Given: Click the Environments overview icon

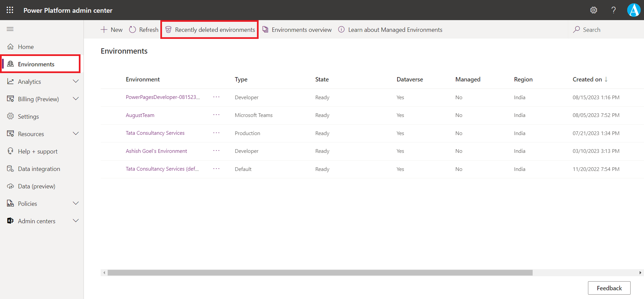Looking at the screenshot, I should coord(265,30).
